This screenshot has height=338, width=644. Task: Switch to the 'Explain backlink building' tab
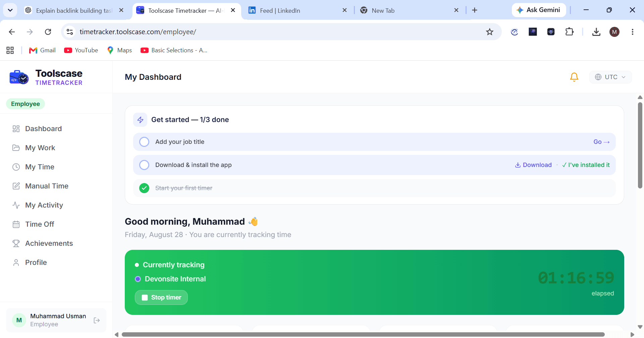[74, 10]
